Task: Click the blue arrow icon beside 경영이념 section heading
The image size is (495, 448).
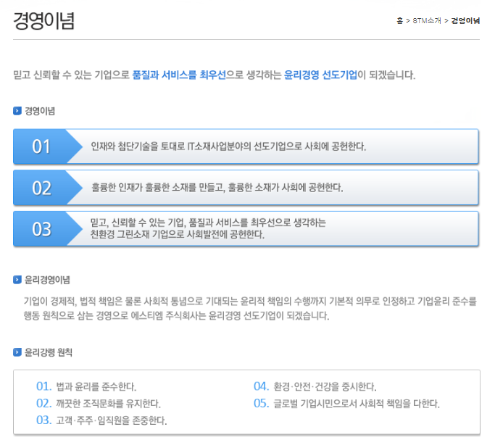Action: (x=17, y=112)
